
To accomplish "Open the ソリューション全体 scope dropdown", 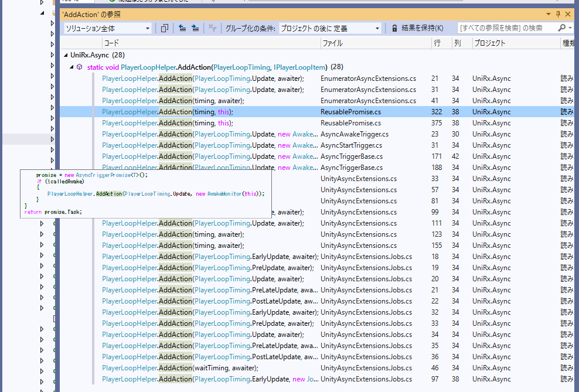I will 107,29.
